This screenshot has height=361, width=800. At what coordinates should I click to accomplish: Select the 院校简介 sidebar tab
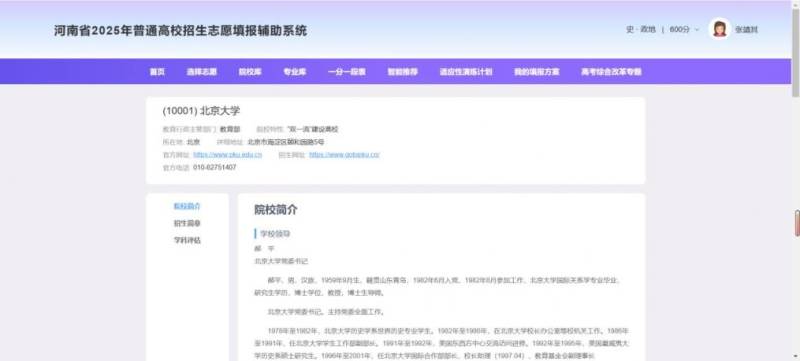(x=187, y=206)
